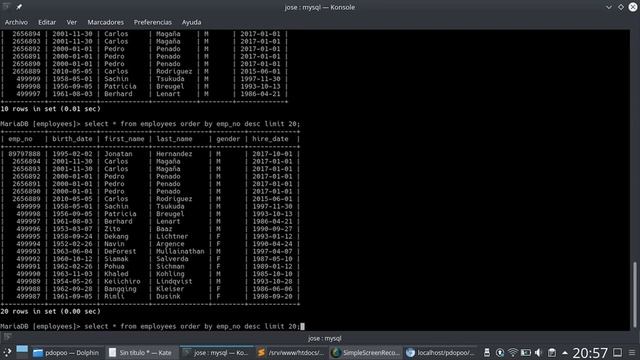The image size is (640, 360).
Task: Open the Editar menu
Action: click(x=47, y=22)
